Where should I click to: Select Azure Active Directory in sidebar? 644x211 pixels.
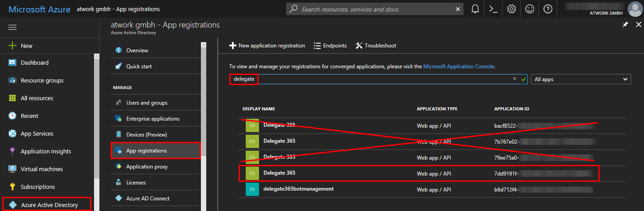pyautogui.click(x=49, y=205)
